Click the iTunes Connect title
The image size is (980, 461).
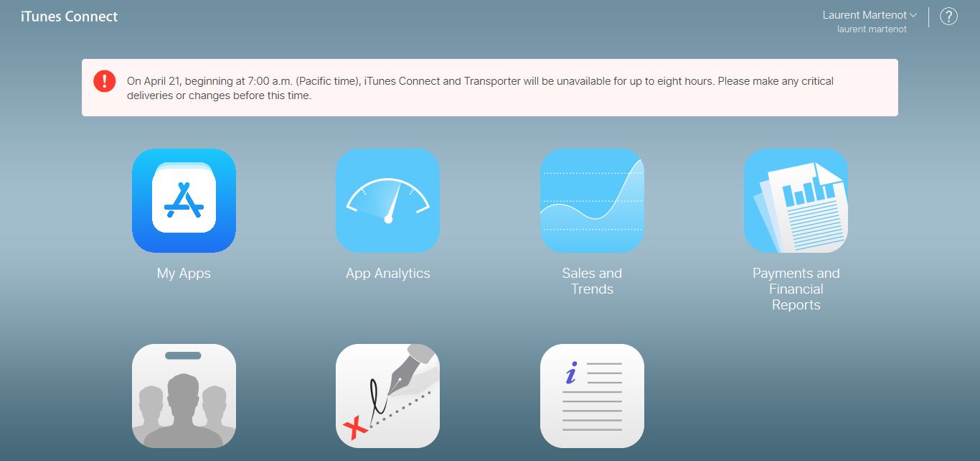pyautogui.click(x=69, y=17)
